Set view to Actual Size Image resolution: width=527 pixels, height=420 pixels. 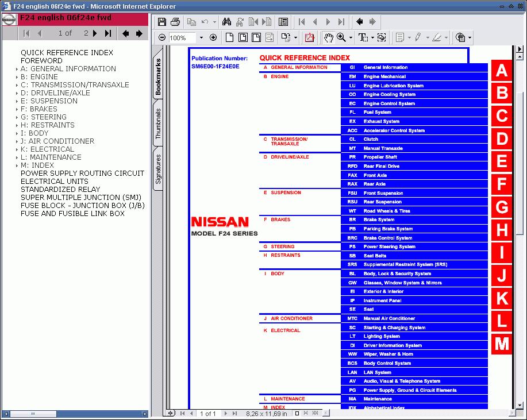tap(229, 37)
